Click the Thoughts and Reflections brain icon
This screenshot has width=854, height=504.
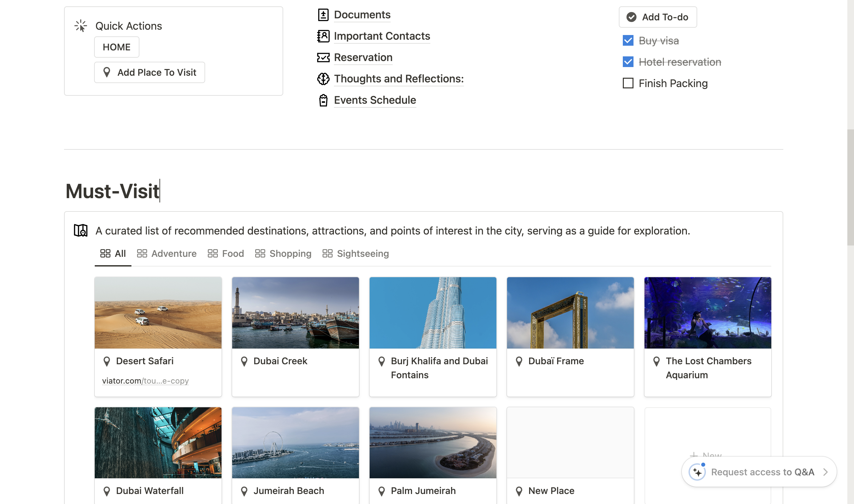click(323, 79)
